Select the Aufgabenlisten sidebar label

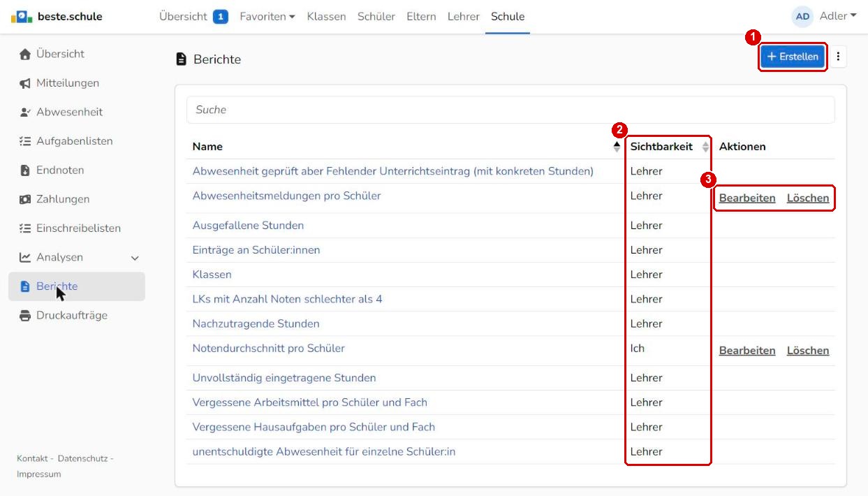[x=75, y=141]
